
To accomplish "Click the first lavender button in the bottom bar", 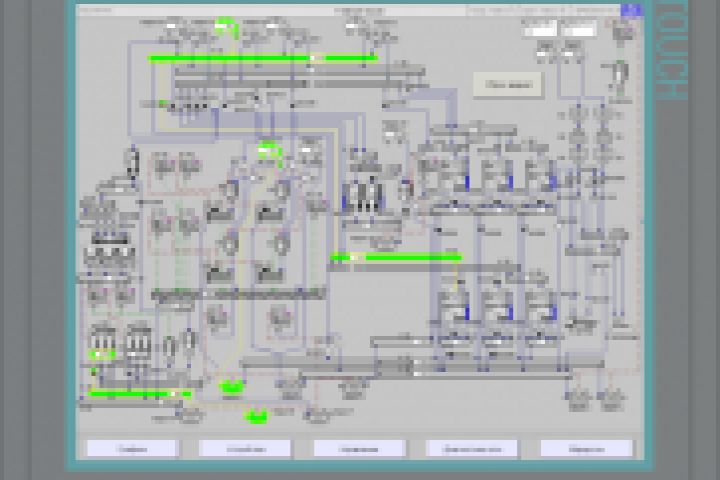I will (132, 449).
